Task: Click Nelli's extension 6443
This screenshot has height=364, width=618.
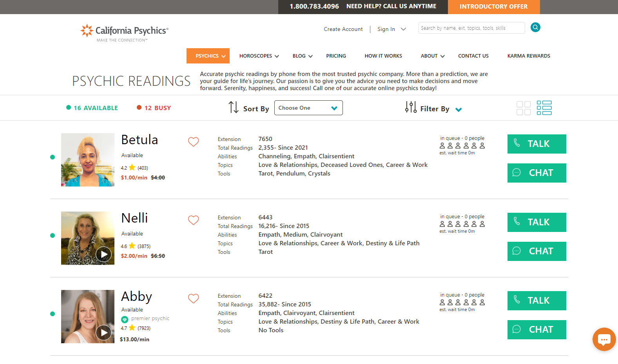Action: (x=265, y=217)
